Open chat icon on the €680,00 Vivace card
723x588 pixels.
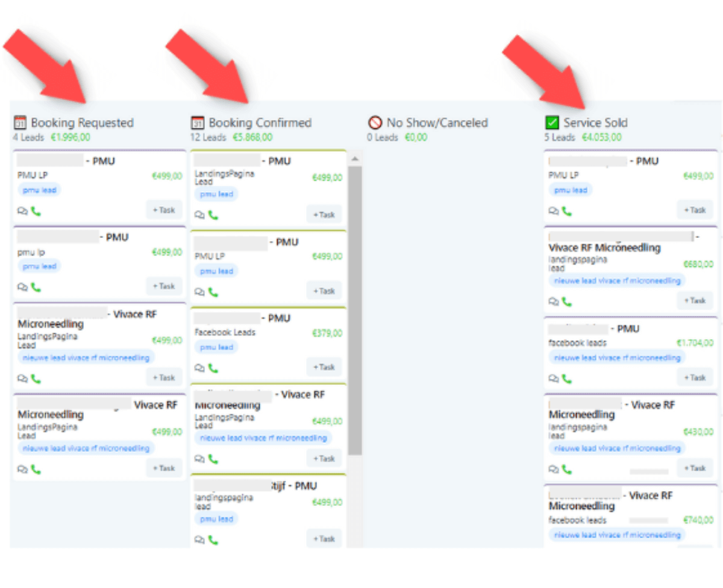(x=554, y=302)
